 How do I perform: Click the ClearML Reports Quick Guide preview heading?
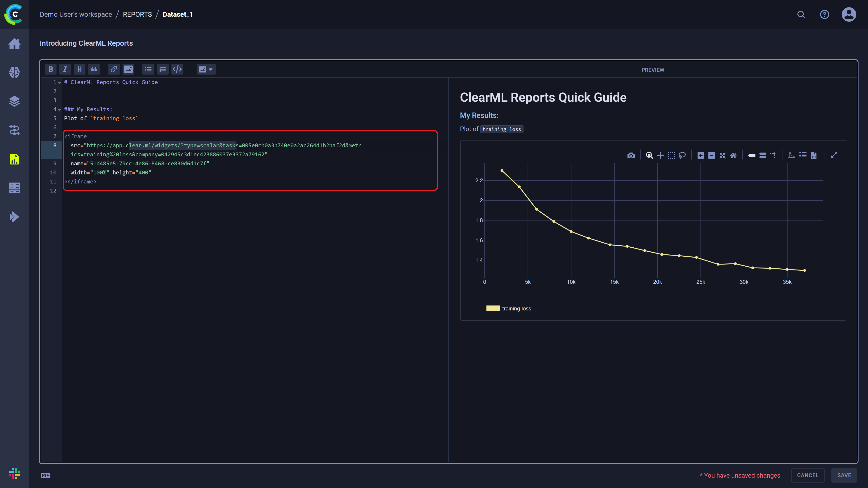pos(543,97)
